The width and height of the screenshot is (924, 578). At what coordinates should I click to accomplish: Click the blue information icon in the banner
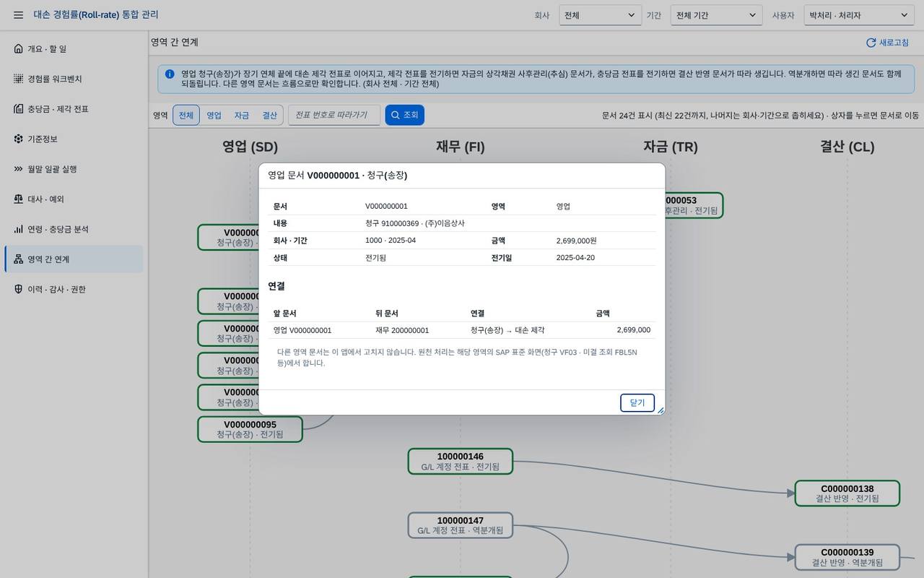pos(170,74)
